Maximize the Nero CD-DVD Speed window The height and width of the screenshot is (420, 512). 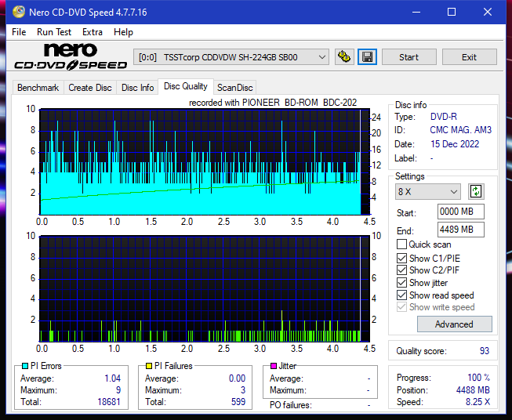pyautogui.click(x=452, y=12)
